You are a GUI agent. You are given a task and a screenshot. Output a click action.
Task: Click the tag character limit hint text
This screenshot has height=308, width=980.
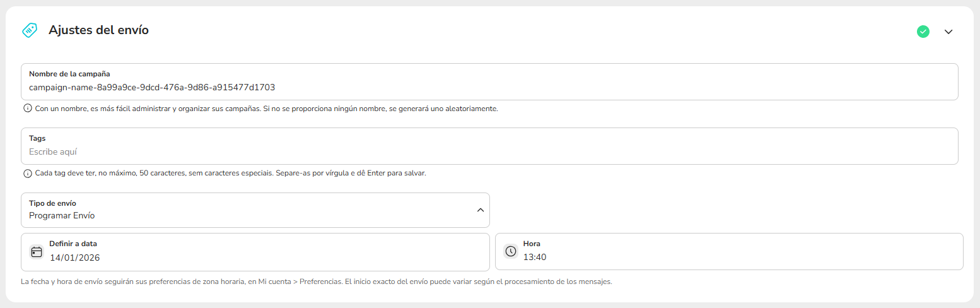pyautogui.click(x=230, y=174)
